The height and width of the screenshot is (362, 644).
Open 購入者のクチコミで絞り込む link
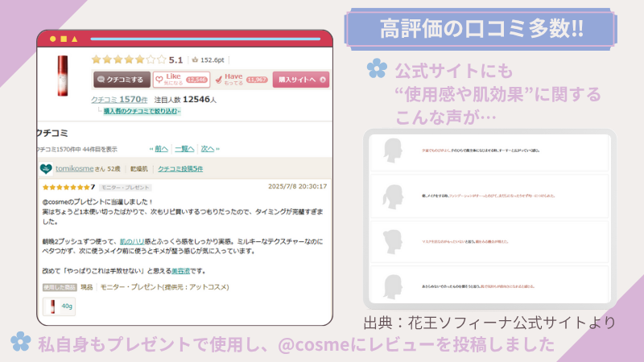[x=142, y=111]
